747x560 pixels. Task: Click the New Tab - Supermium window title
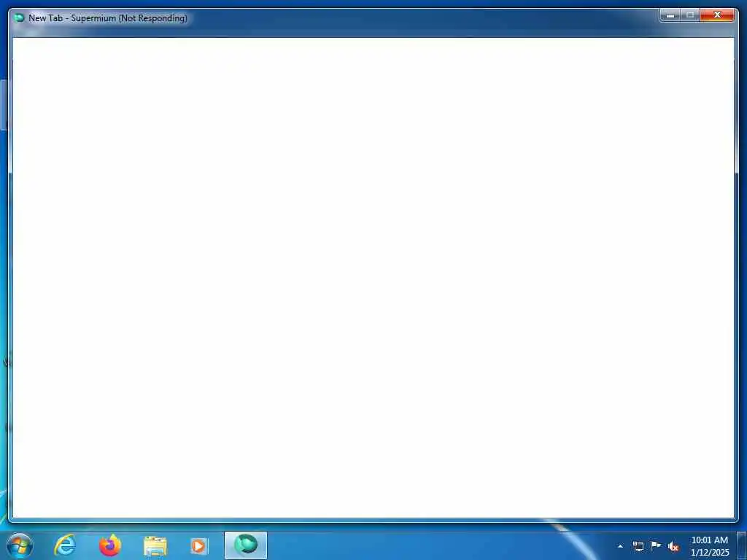[108, 18]
